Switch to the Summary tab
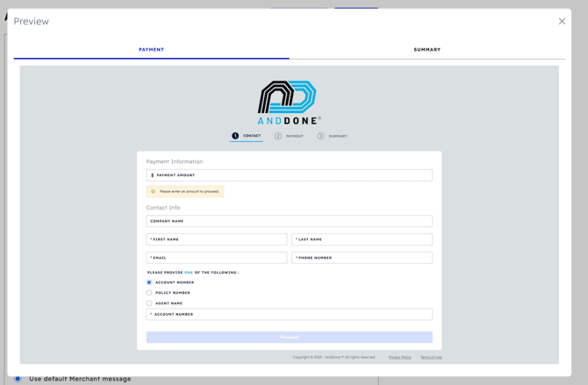 tap(427, 50)
